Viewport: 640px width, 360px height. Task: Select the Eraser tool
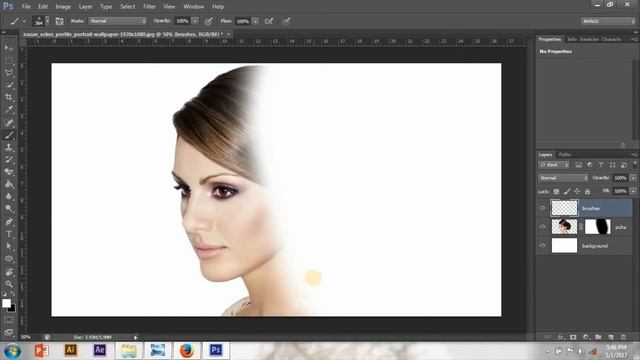pos(9,172)
